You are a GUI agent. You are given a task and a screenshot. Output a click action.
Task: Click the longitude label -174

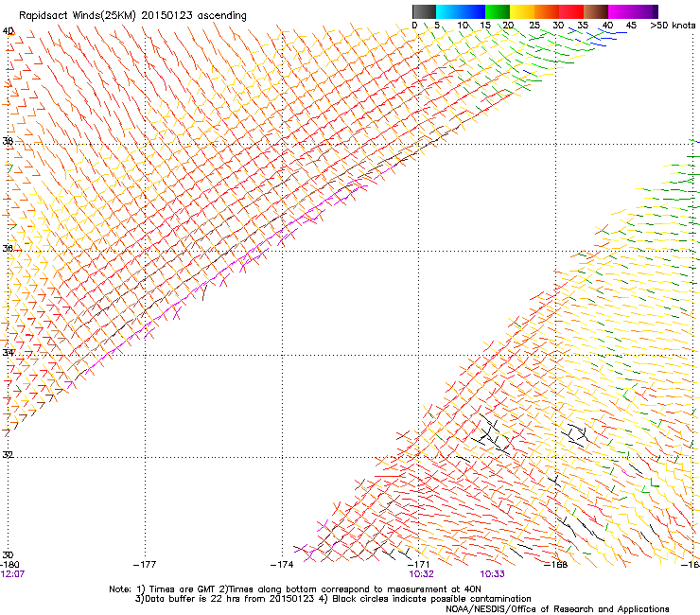[282, 565]
